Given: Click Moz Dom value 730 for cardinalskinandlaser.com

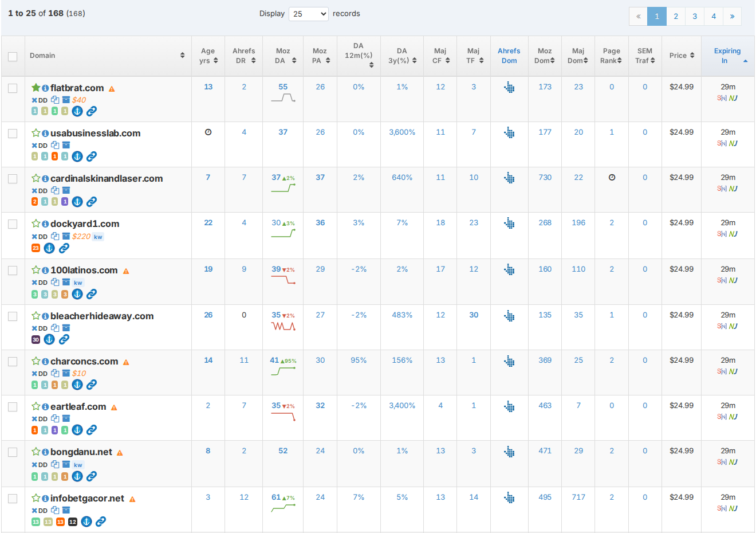Looking at the screenshot, I should point(545,177).
